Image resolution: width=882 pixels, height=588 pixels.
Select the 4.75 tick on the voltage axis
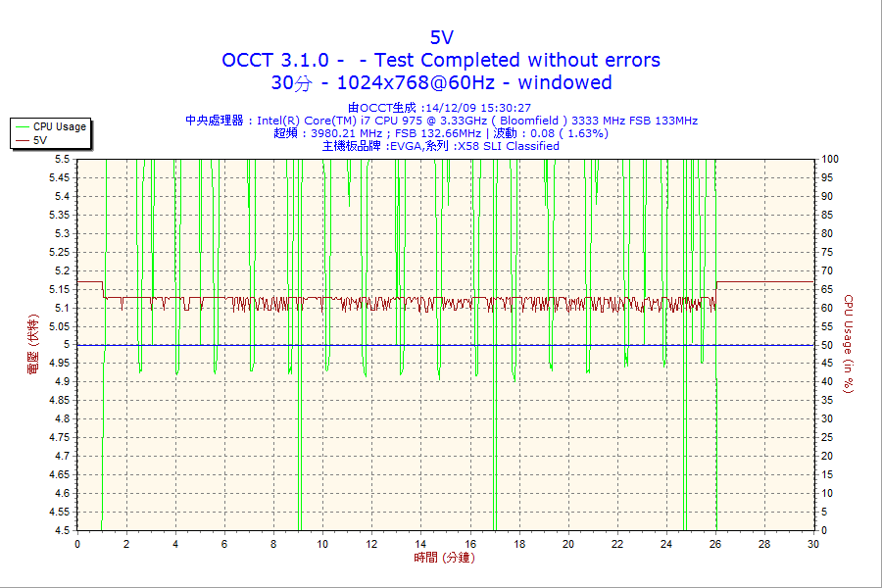[x=60, y=437]
